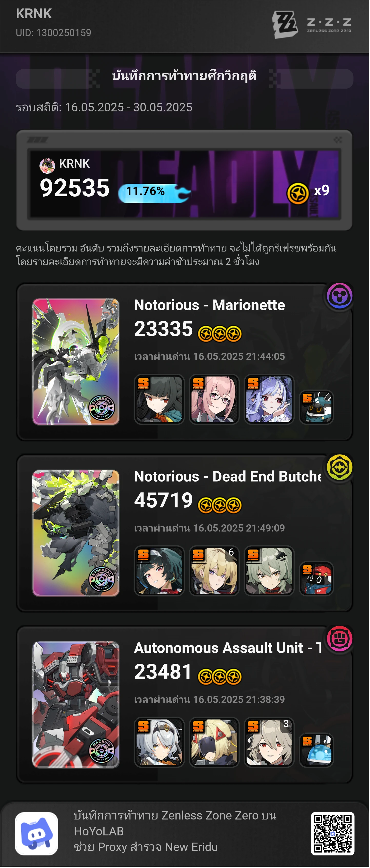Image resolution: width=370 pixels, height=868 pixels.
Task: Click the HoYoLAB app icon
Action: click(x=36, y=834)
